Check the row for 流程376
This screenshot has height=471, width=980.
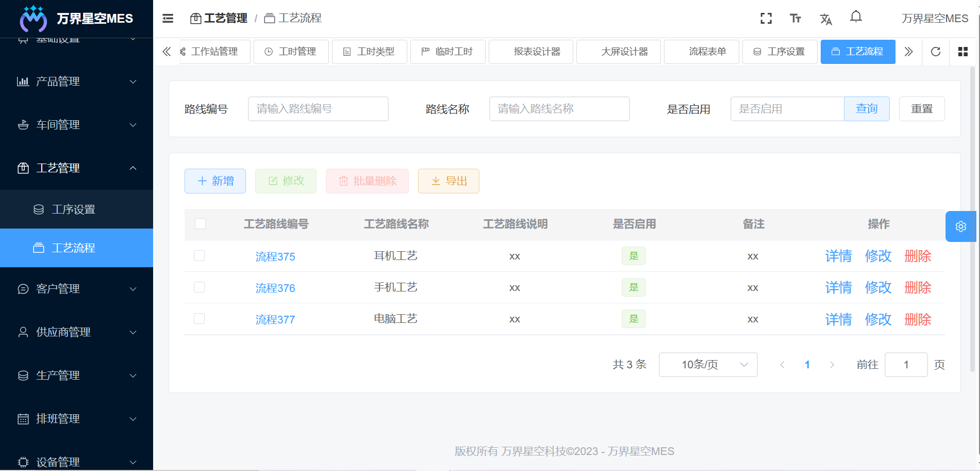pos(200,287)
